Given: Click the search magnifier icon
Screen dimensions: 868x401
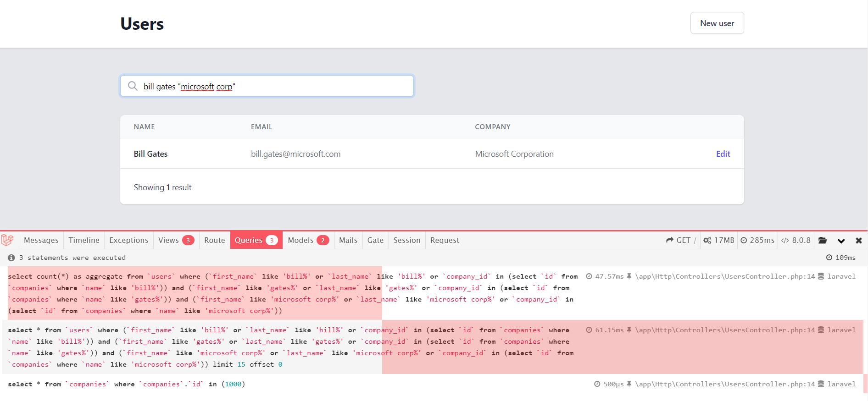Looking at the screenshot, I should pos(133,86).
